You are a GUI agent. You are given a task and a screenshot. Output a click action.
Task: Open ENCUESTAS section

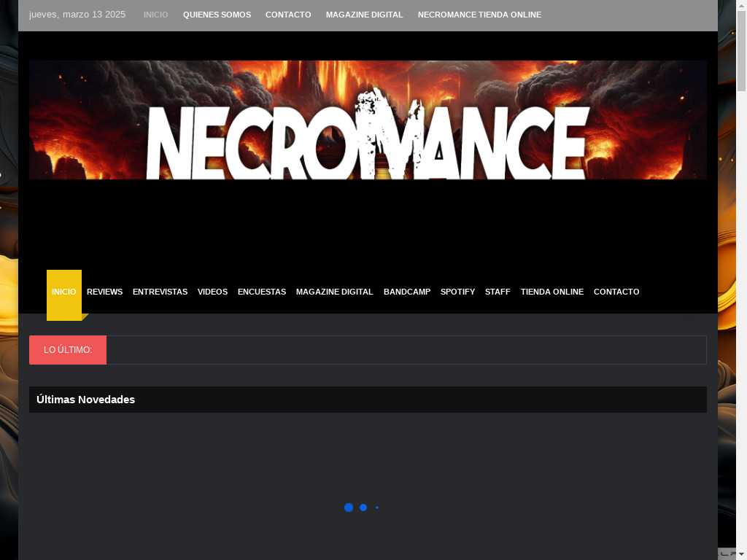(262, 292)
